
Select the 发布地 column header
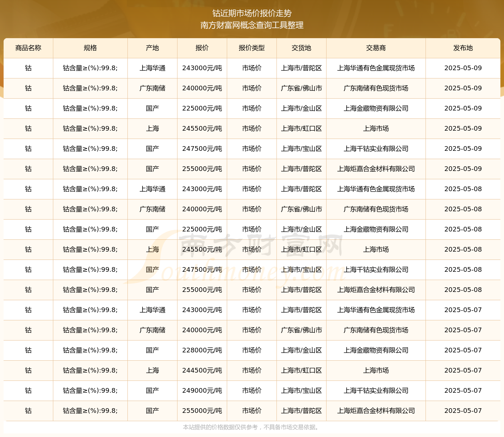(x=463, y=48)
